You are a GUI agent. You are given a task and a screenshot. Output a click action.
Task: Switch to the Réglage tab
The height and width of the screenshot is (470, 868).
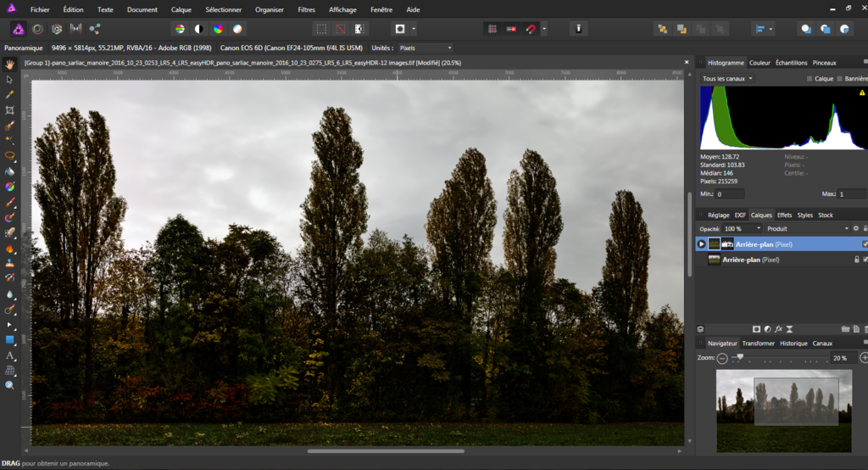pos(719,215)
